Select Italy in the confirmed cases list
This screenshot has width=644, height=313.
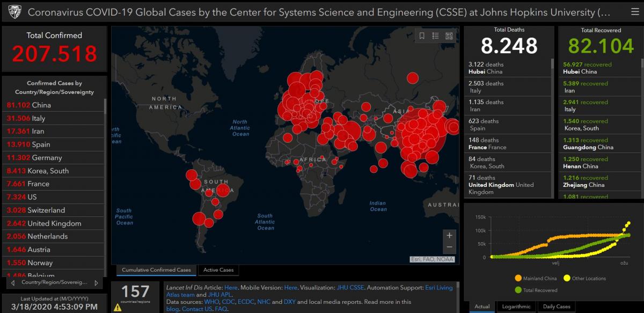(x=32, y=118)
